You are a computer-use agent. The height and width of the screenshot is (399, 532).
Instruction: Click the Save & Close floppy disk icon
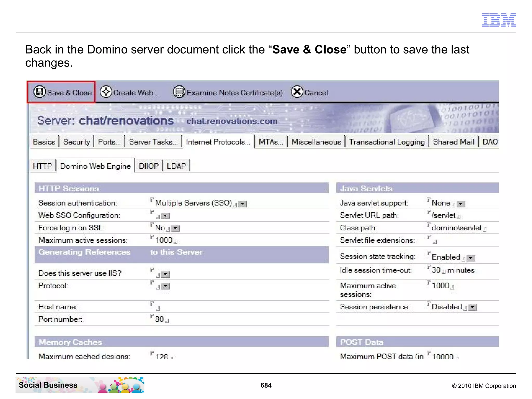point(39,92)
